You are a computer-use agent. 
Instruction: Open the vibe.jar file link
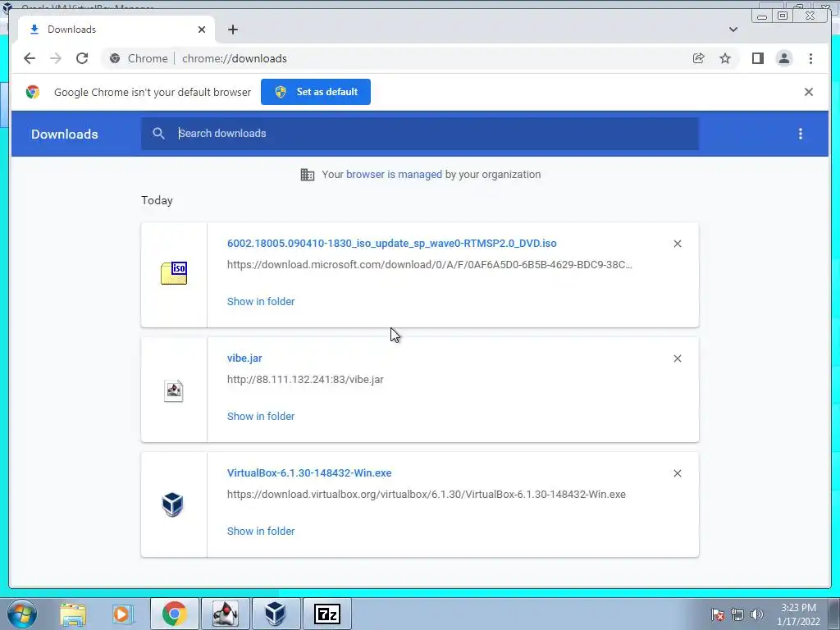[x=244, y=358]
